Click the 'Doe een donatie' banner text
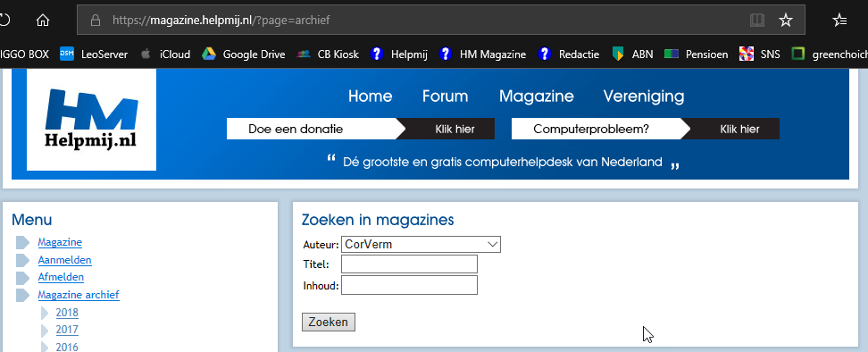Viewport: 868px width, 352px height. [x=296, y=129]
